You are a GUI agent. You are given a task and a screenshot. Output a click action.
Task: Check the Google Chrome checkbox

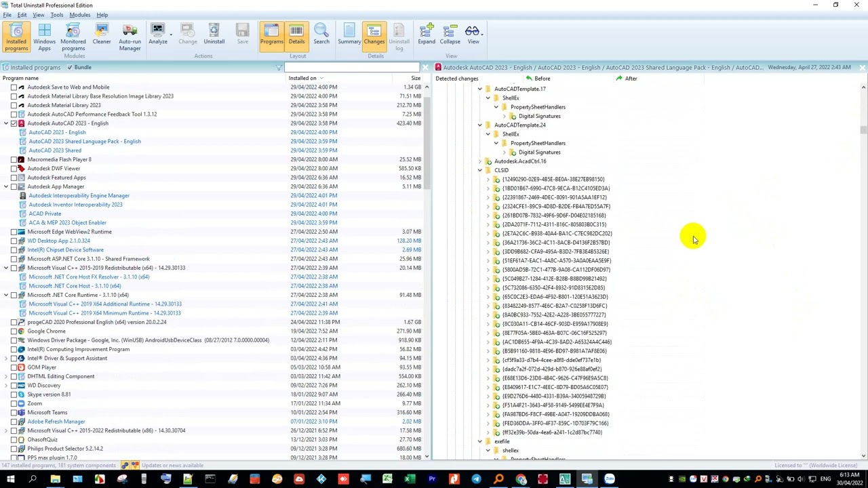(14, 331)
